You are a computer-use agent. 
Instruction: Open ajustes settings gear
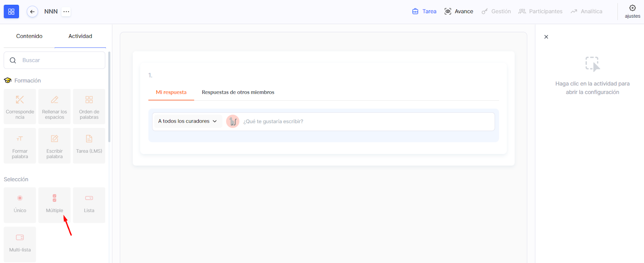click(632, 11)
